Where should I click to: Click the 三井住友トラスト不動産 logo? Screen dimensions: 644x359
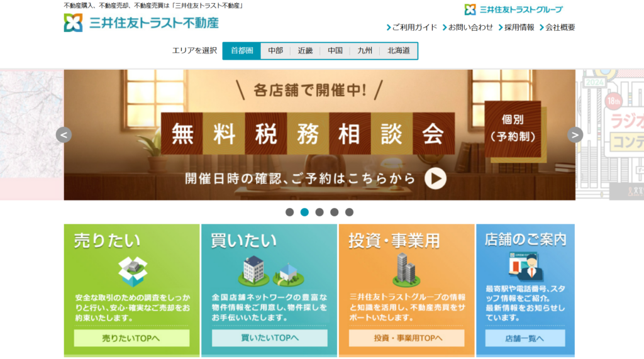142,23
